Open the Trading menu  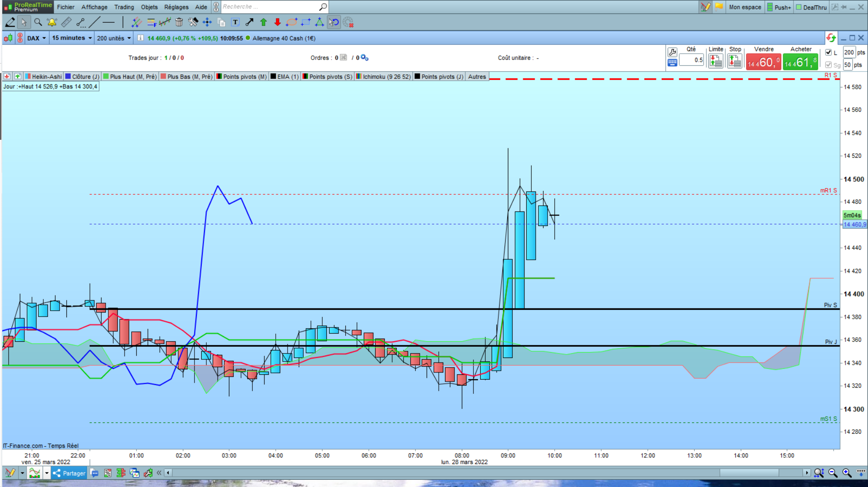(x=124, y=7)
